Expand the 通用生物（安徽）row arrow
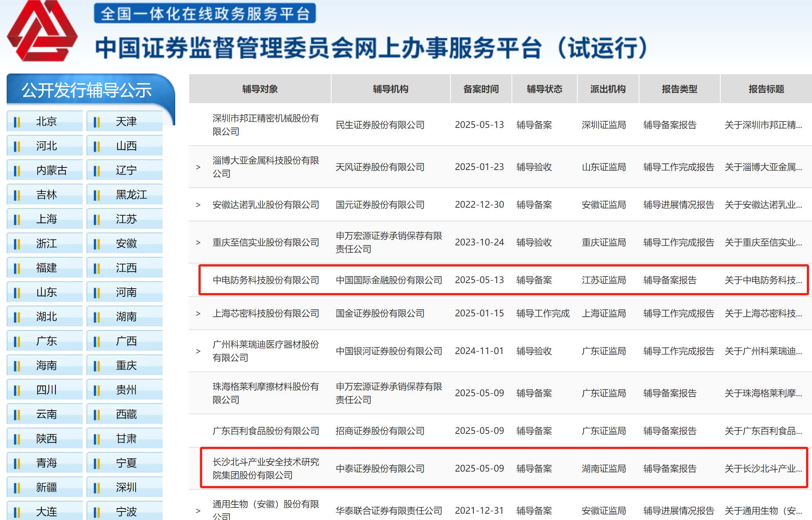This screenshot has height=520, width=812. click(x=198, y=511)
